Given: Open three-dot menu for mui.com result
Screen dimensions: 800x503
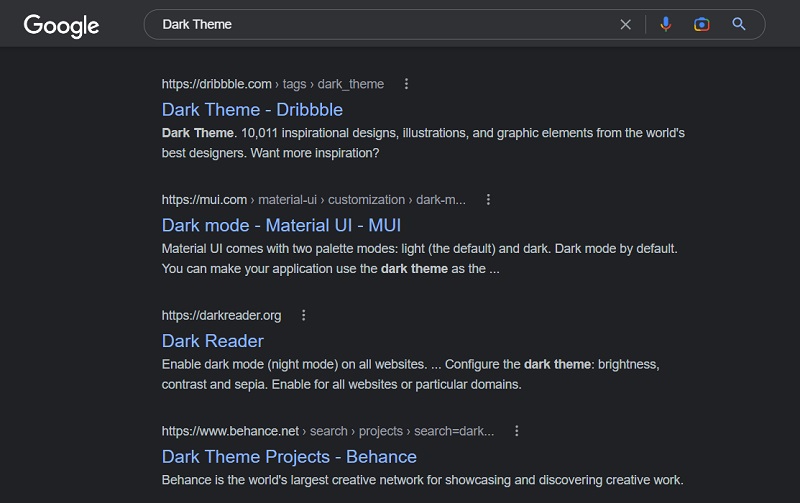Looking at the screenshot, I should tap(488, 199).
